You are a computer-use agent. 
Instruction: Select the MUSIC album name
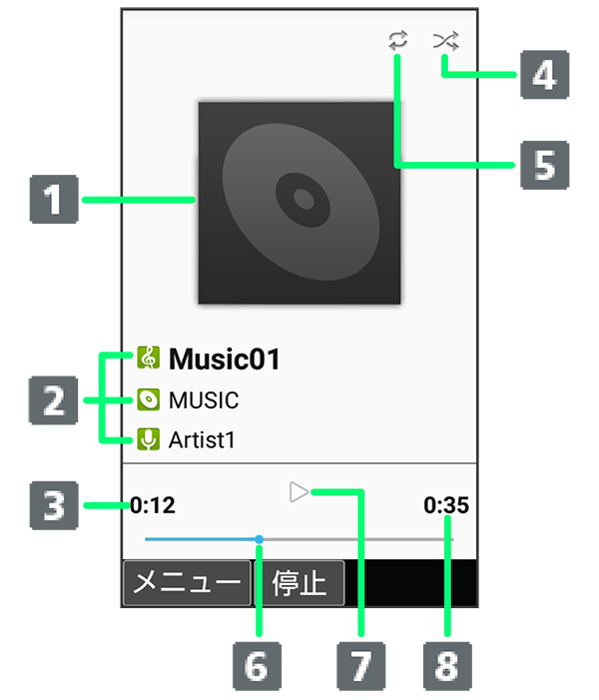point(204,400)
